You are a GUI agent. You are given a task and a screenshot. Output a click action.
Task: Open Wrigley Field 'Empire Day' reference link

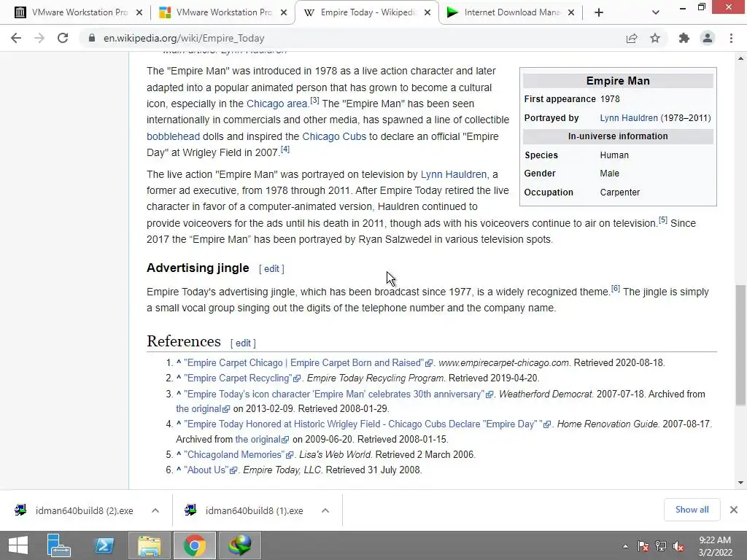click(x=363, y=424)
